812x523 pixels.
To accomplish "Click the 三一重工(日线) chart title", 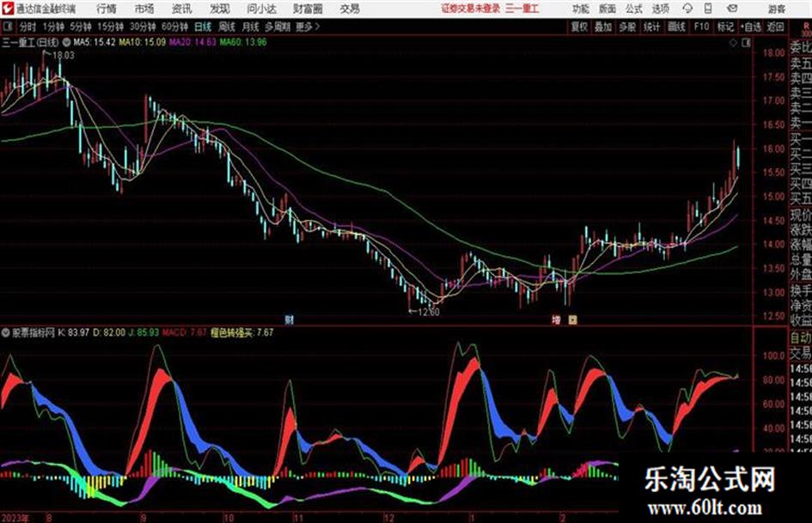I will (x=30, y=42).
